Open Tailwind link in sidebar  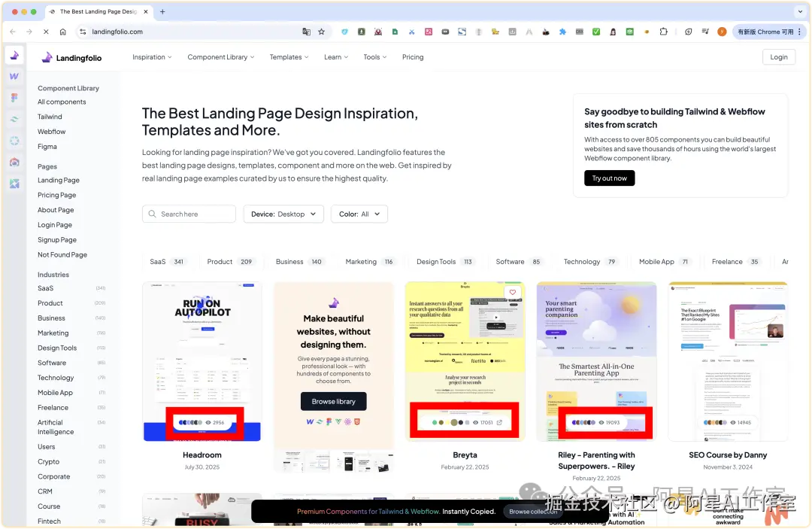pyautogui.click(x=50, y=117)
